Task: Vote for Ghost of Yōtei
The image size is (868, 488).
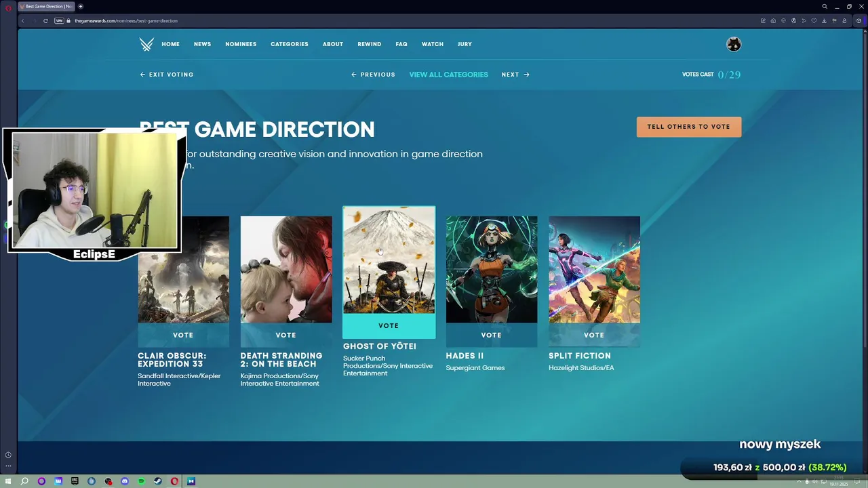Action: click(x=389, y=326)
